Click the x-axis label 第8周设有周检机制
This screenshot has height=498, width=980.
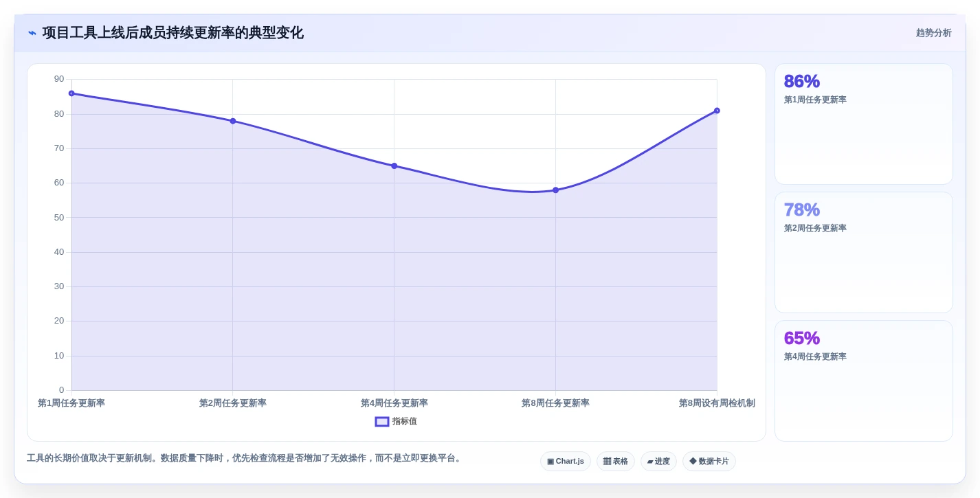coord(717,403)
